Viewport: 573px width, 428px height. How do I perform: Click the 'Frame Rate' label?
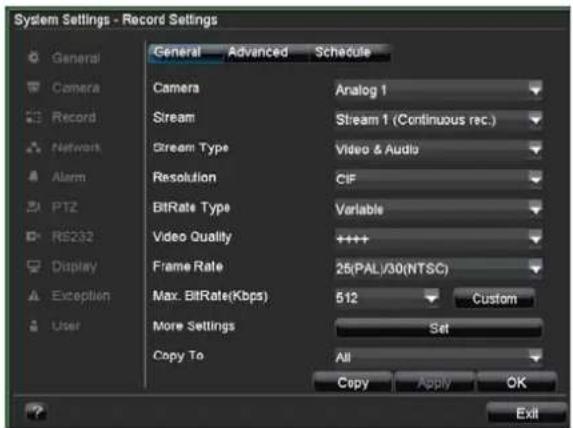(188, 266)
